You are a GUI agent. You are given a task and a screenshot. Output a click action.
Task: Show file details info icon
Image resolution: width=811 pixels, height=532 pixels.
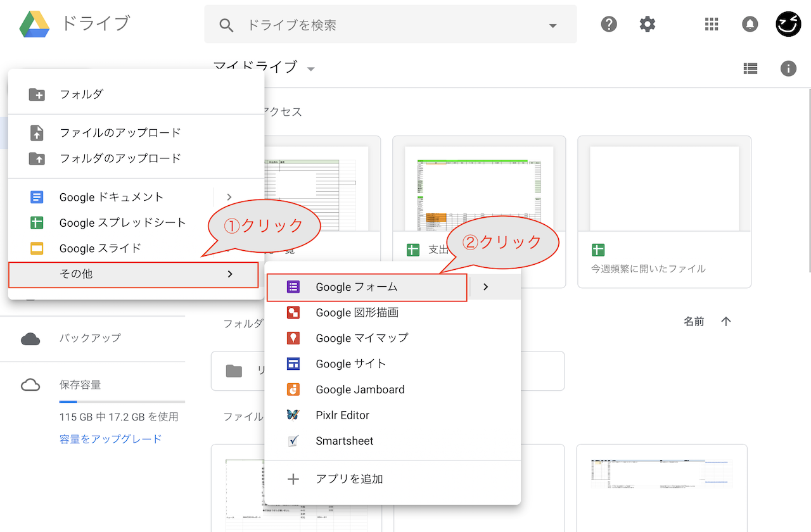[788, 68]
